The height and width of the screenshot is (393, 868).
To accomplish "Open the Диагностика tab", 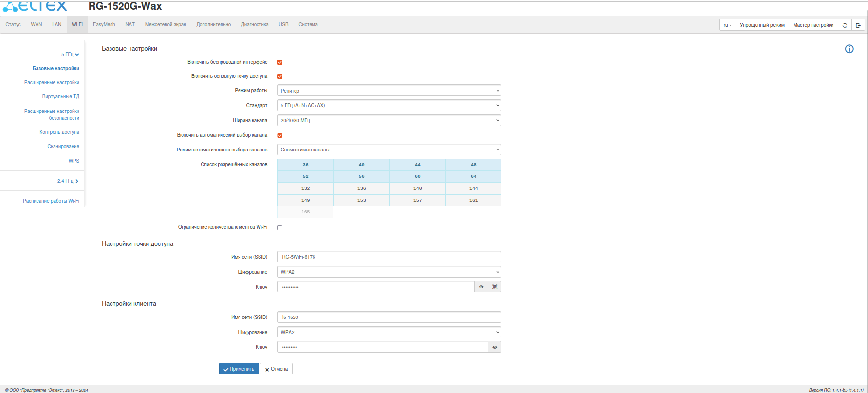I will [x=255, y=24].
